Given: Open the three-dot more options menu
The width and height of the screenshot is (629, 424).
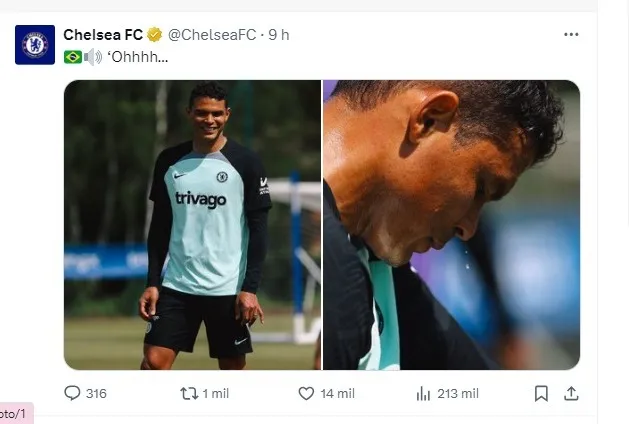Looking at the screenshot, I should coord(571,34).
